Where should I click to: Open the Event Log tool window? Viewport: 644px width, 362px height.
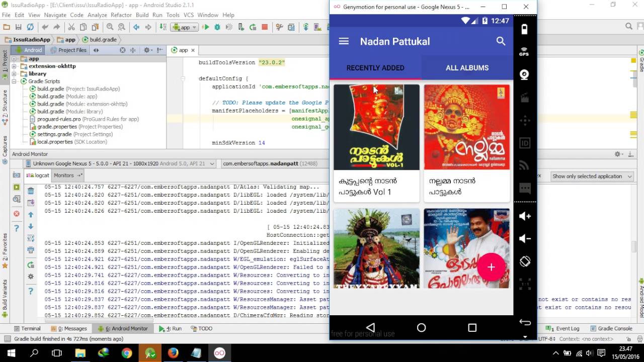pos(563,328)
